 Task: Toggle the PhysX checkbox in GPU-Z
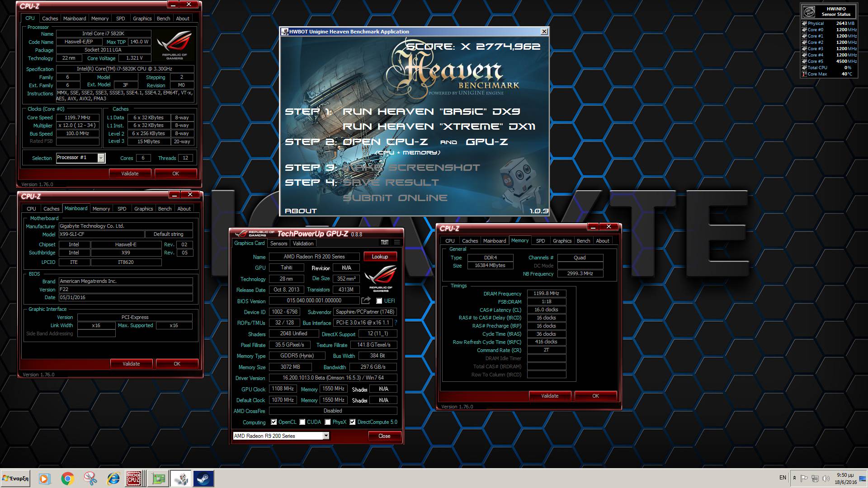click(327, 422)
